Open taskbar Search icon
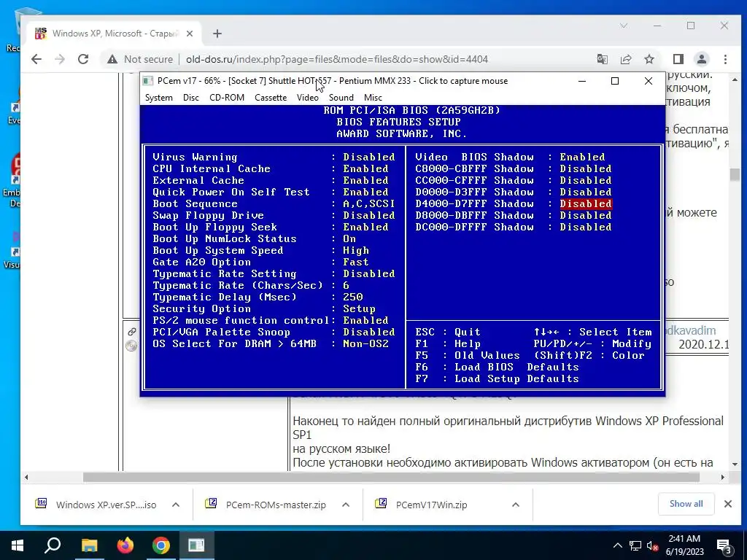The image size is (747, 560). (53, 545)
